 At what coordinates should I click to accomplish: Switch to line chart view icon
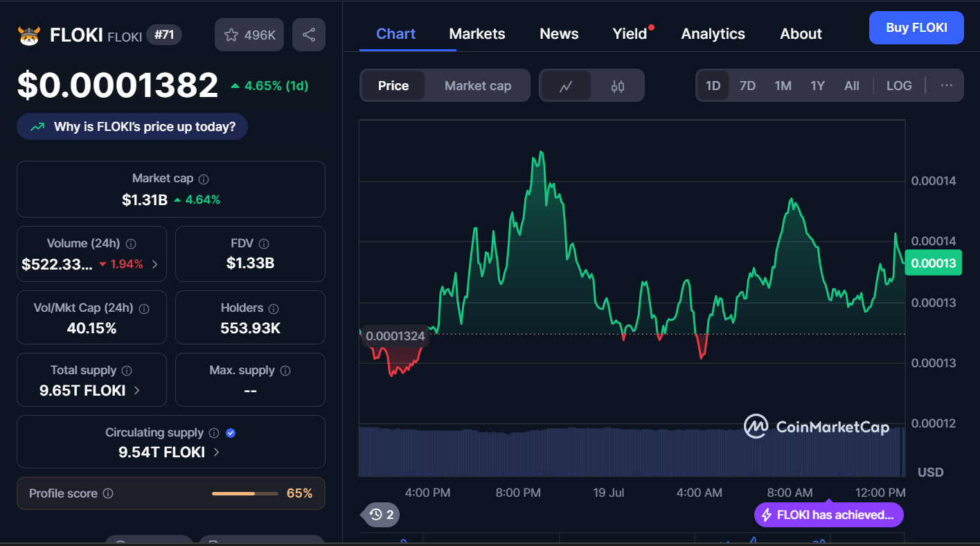567,86
